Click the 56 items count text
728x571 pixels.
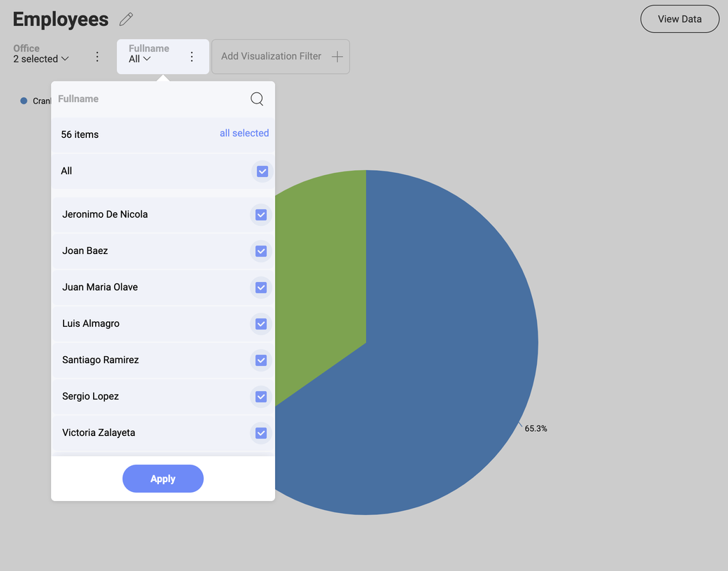coord(80,134)
